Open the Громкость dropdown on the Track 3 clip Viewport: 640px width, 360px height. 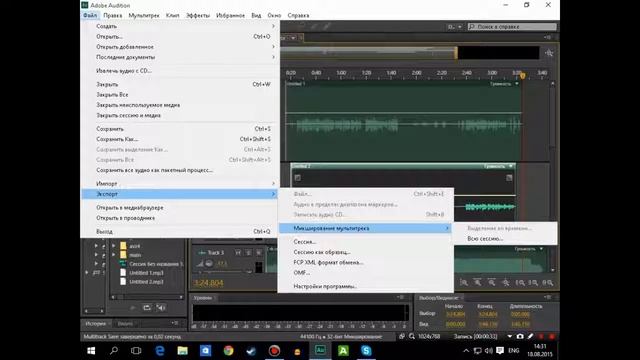[x=541, y=249]
